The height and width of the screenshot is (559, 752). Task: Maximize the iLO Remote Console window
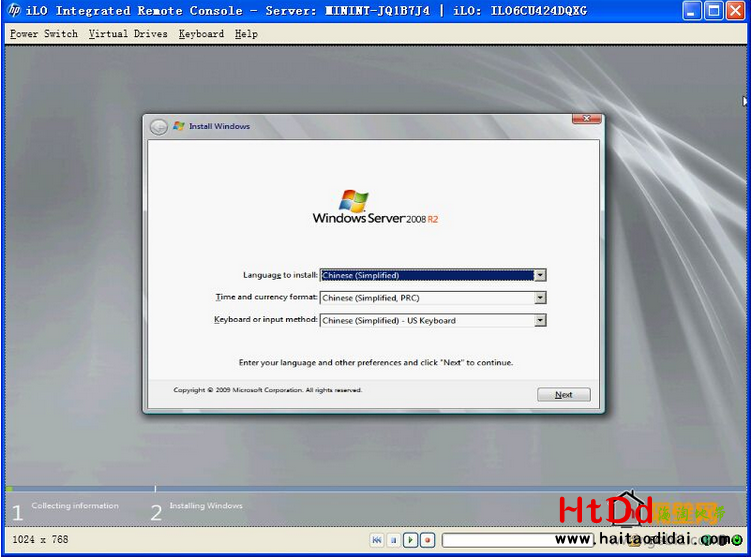click(713, 11)
